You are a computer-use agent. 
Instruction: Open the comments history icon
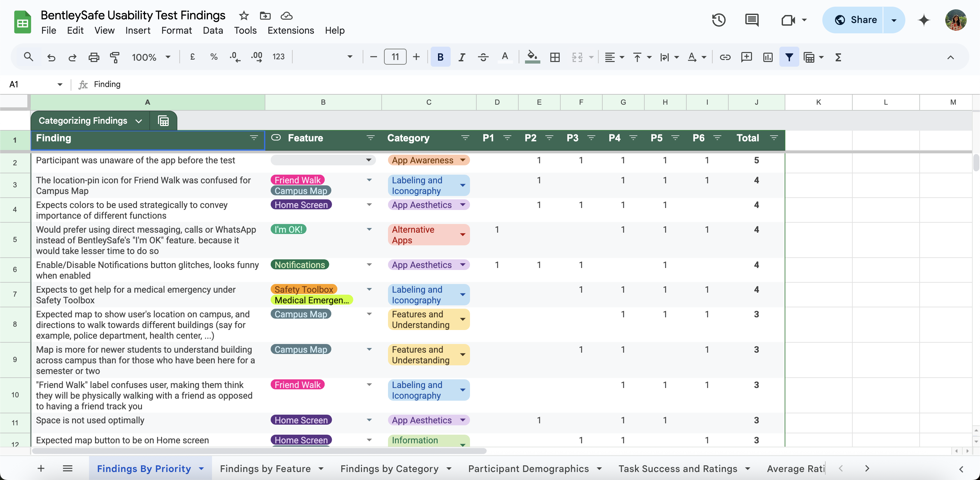click(751, 20)
